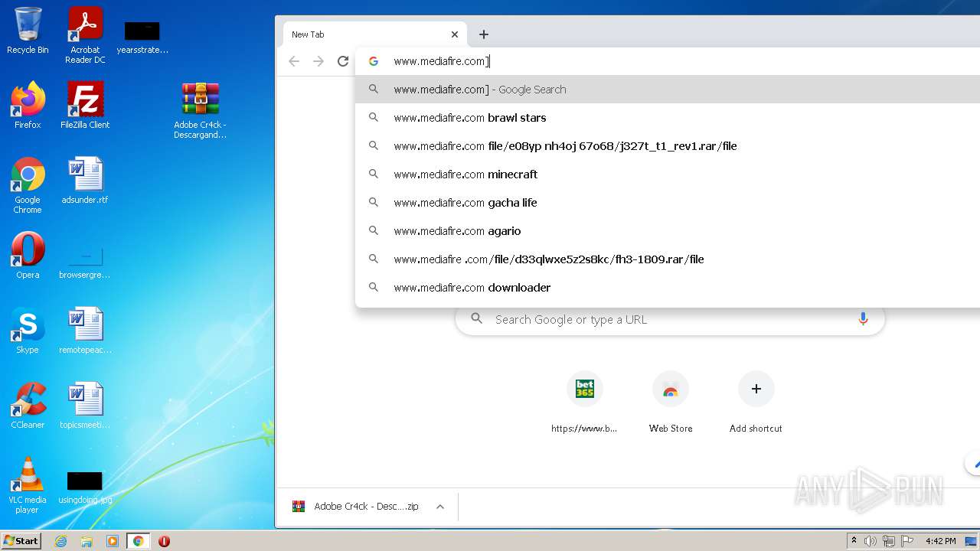Open Windows Explorer from taskbar

[x=87, y=541]
